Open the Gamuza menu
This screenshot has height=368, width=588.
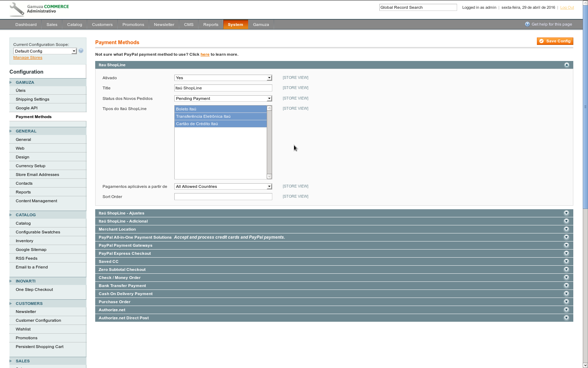click(261, 25)
